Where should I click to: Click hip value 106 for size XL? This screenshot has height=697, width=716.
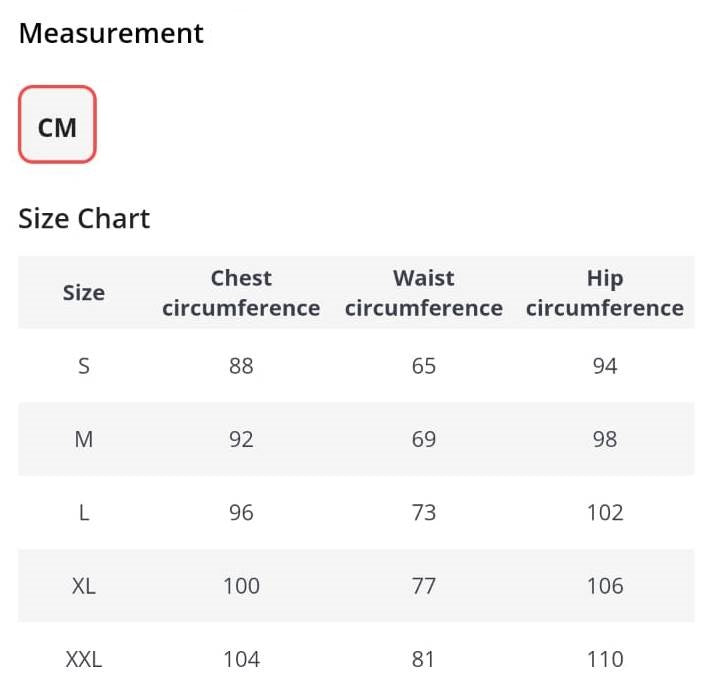click(605, 586)
